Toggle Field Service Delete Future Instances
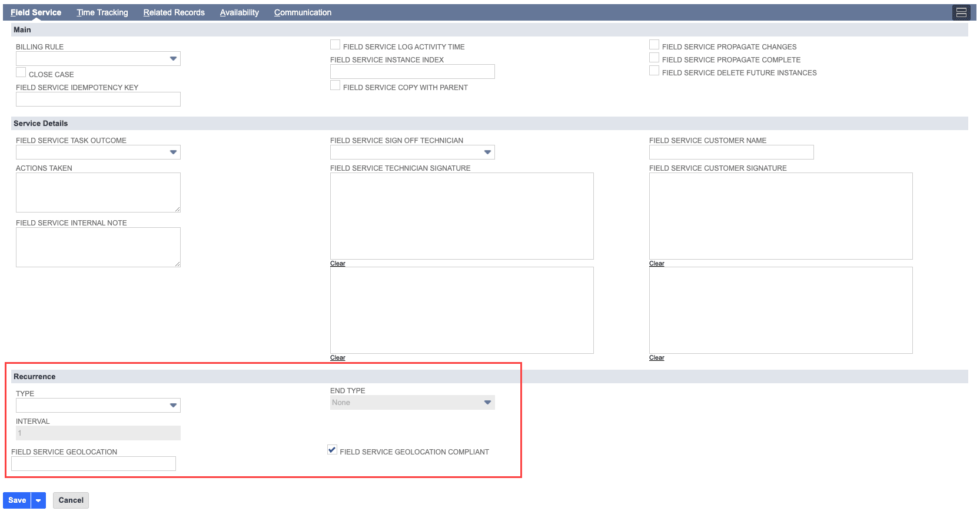 655,71
